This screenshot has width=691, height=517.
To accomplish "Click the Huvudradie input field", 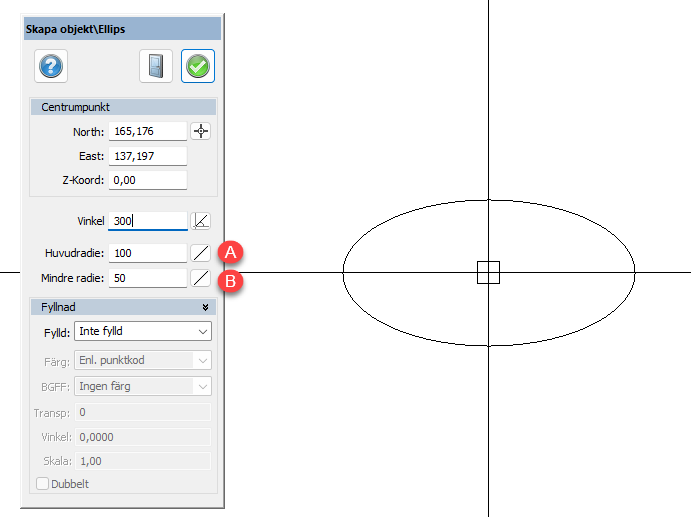I will click(x=148, y=253).
